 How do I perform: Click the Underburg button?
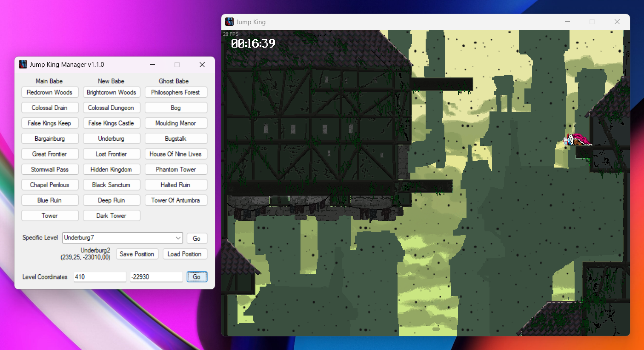pyautogui.click(x=112, y=139)
